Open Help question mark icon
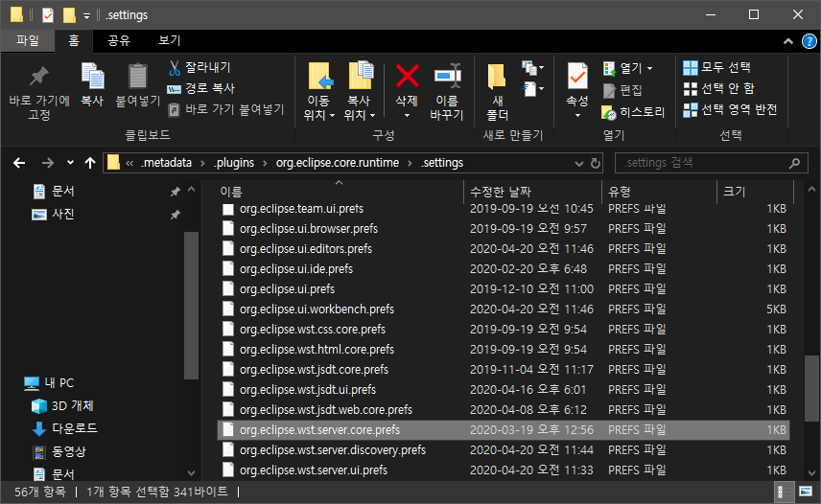Image resolution: width=821 pixels, height=504 pixels. [809, 41]
